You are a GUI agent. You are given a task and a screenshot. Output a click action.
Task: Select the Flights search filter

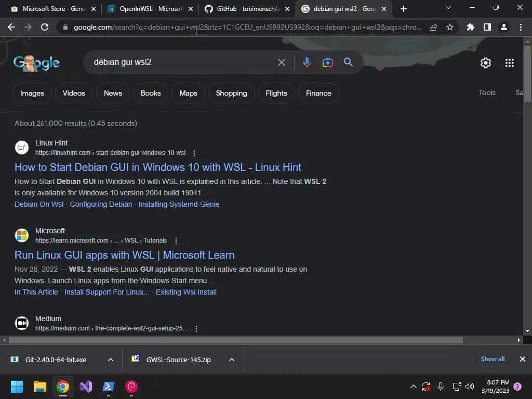point(276,94)
